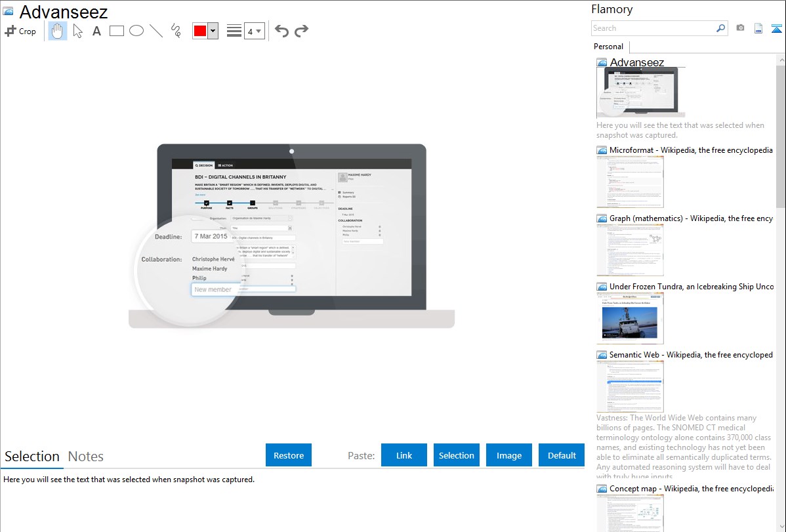Select the straight line tool

click(156, 31)
